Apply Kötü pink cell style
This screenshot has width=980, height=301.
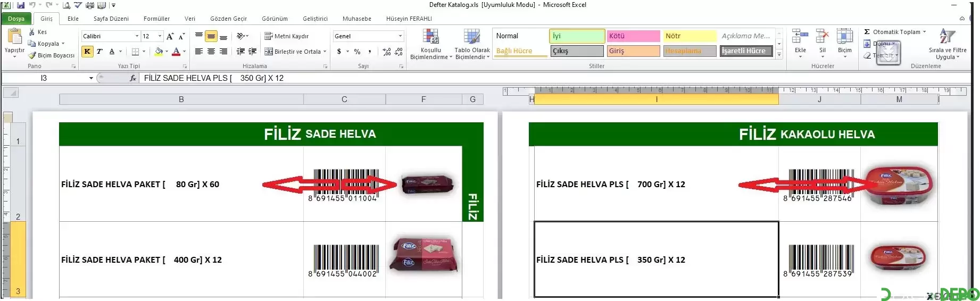pos(633,36)
